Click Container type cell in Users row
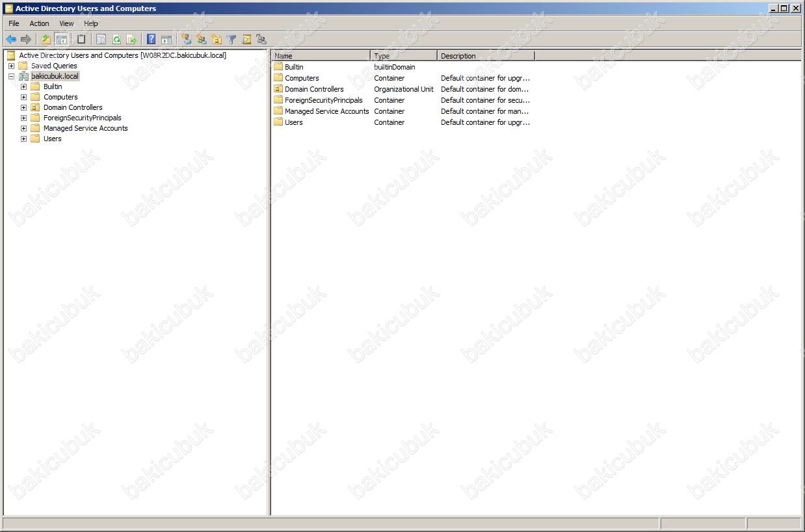The width and height of the screenshot is (805, 532). (389, 122)
